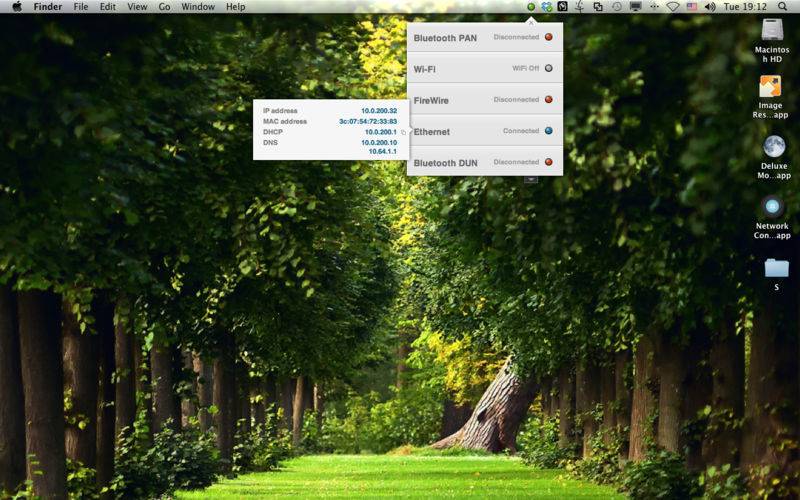This screenshot has height=500, width=800.
Task: Open the Time Machine menu bar icon
Action: pyautogui.click(x=617, y=7)
